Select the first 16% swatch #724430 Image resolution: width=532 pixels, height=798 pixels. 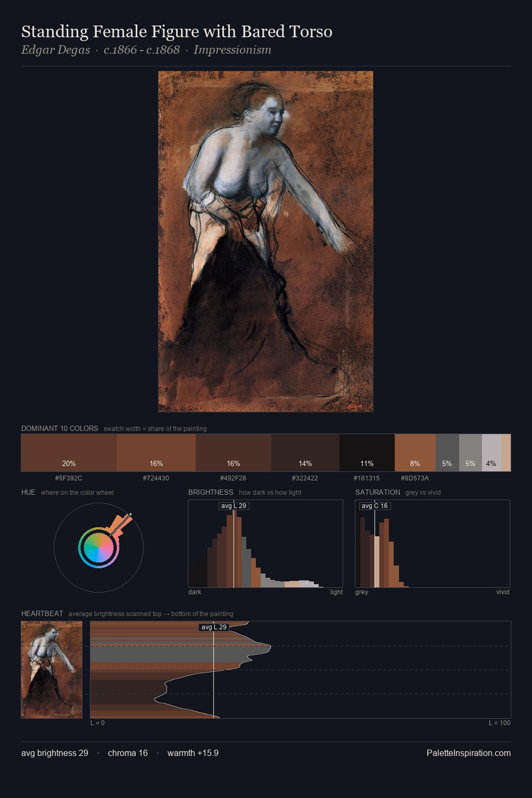tap(156, 453)
